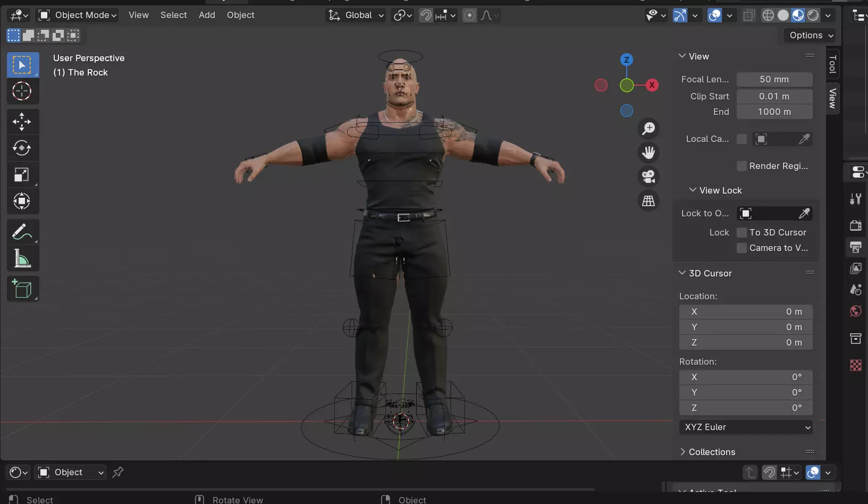Open the Object Mode dropdown
868x504 pixels.
(77, 15)
